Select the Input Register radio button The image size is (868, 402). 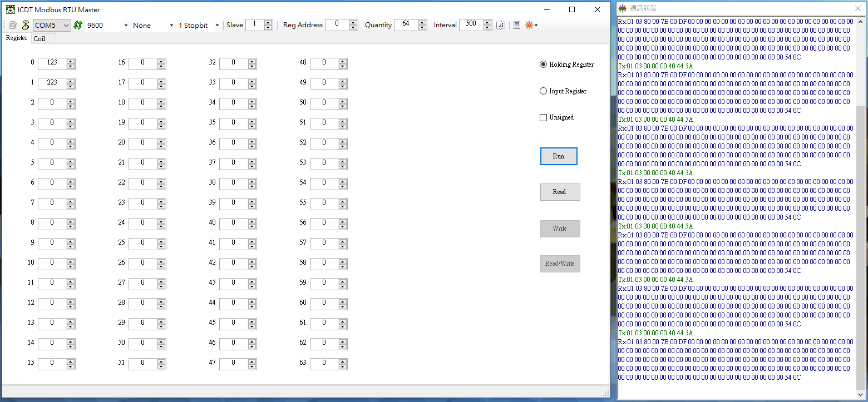(x=543, y=91)
